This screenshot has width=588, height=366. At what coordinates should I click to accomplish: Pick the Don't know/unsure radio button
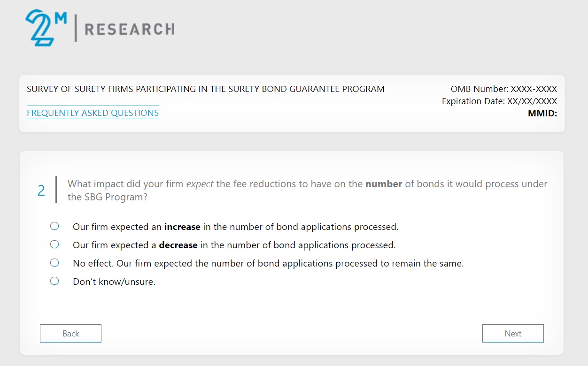click(x=54, y=281)
